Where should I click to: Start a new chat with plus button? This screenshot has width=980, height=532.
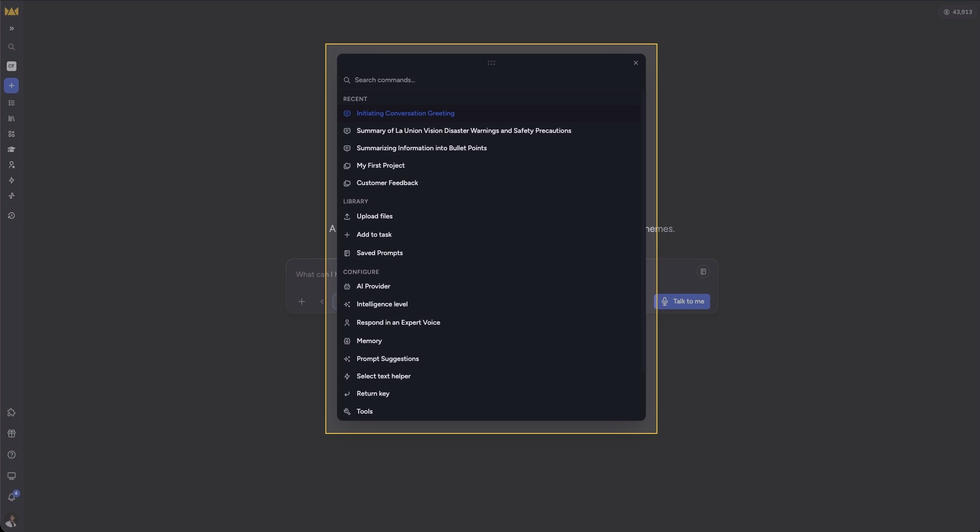[12, 86]
